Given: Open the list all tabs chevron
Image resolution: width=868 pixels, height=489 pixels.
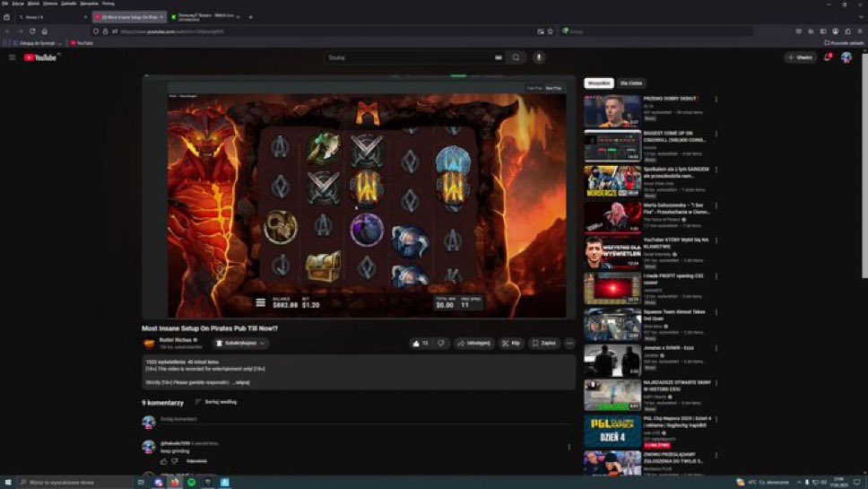Looking at the screenshot, I should 862,17.
